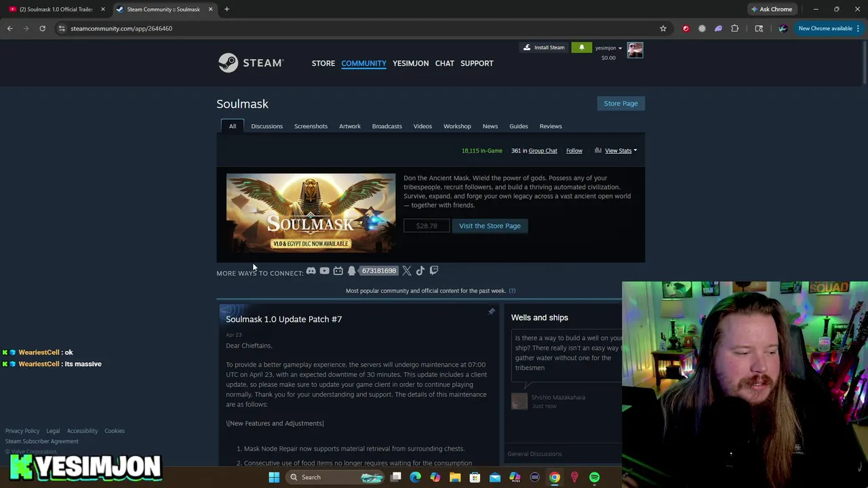This screenshot has width=868, height=488.
Task: Click the QQ penguin icon
Action: coord(351,270)
